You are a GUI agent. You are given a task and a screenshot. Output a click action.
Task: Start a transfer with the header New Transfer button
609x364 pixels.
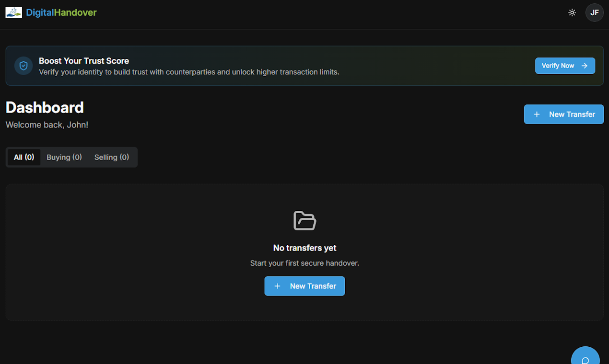click(563, 114)
